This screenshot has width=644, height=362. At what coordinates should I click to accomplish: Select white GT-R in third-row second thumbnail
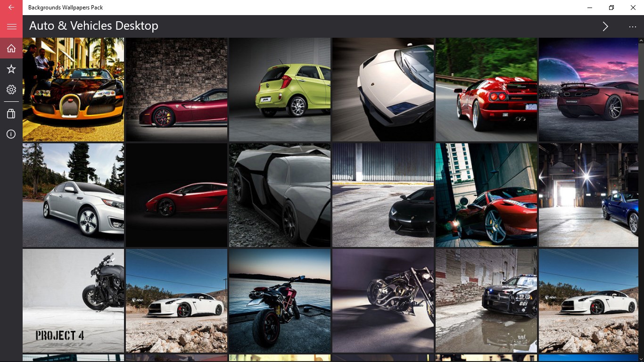(177, 301)
